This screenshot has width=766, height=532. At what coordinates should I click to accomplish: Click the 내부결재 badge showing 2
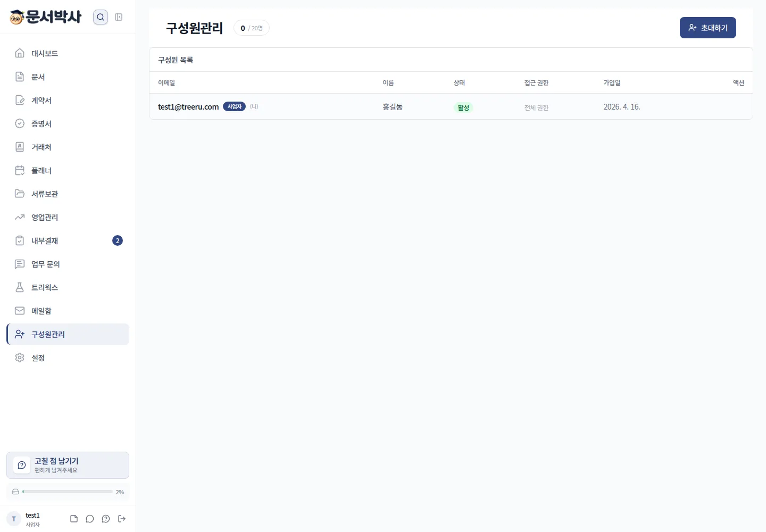(118, 240)
